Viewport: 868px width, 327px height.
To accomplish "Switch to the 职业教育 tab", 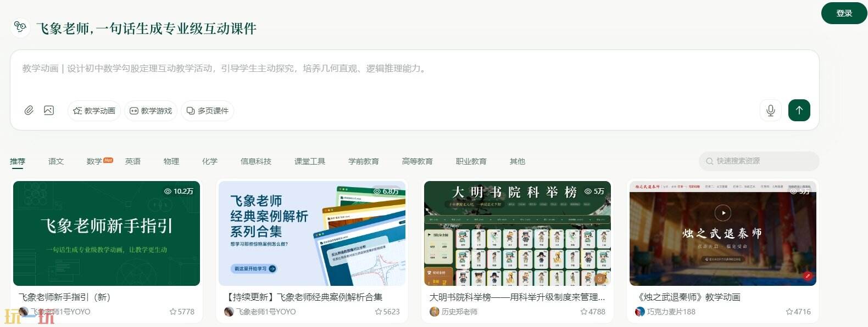I will 471,161.
